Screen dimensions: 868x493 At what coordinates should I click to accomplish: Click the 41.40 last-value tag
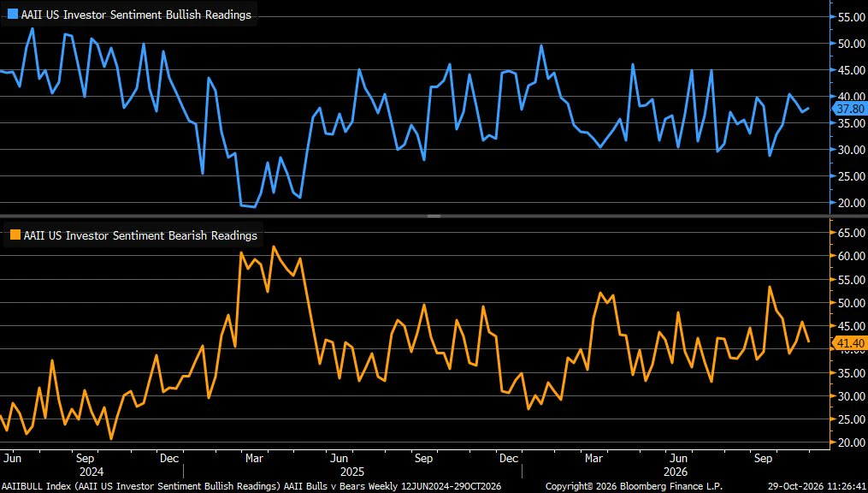850,344
